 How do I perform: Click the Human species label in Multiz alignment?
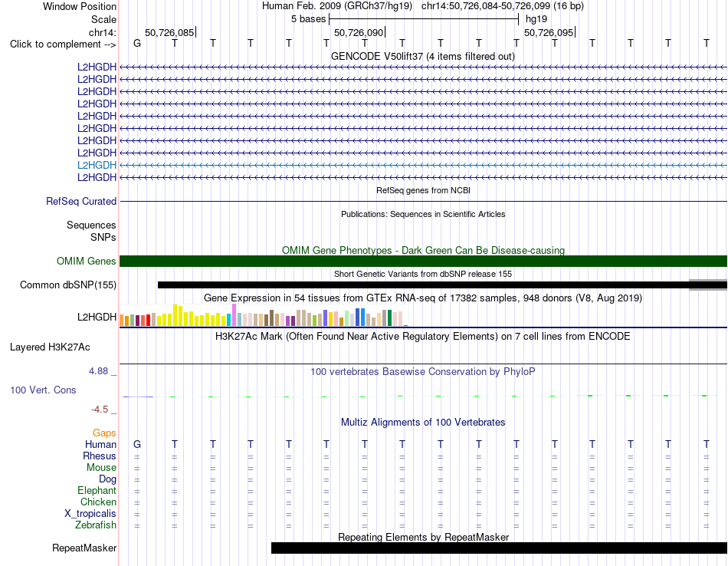pos(100,444)
